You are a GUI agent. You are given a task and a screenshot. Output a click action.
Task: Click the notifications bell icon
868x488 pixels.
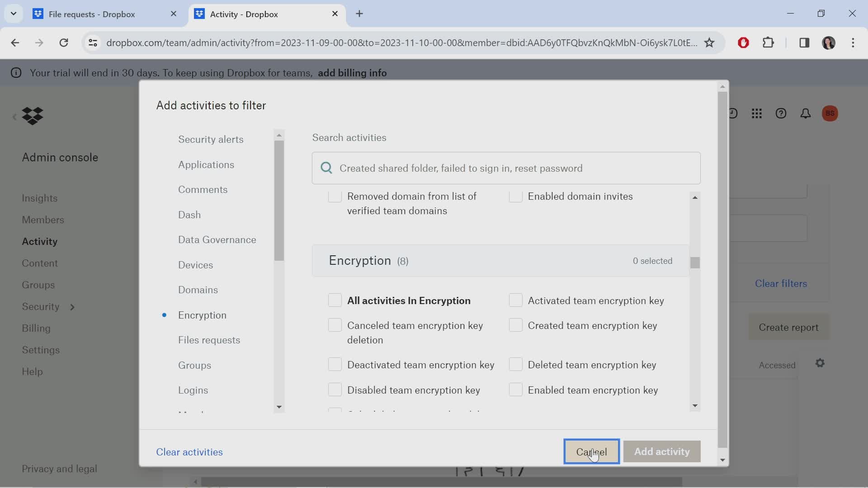tap(805, 113)
